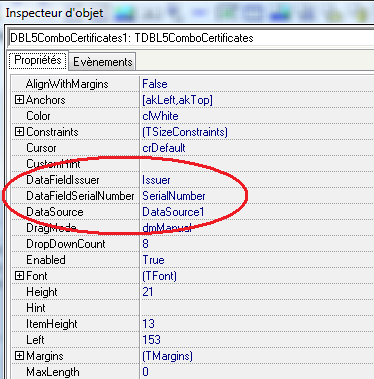This screenshot has width=374, height=379.
Task: Click the SerialNumber field value
Action: point(174,196)
